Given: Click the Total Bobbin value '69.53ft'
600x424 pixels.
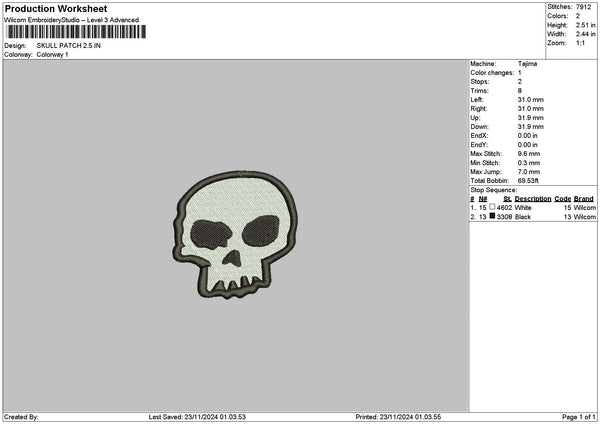Looking at the screenshot, I should coord(528,181).
